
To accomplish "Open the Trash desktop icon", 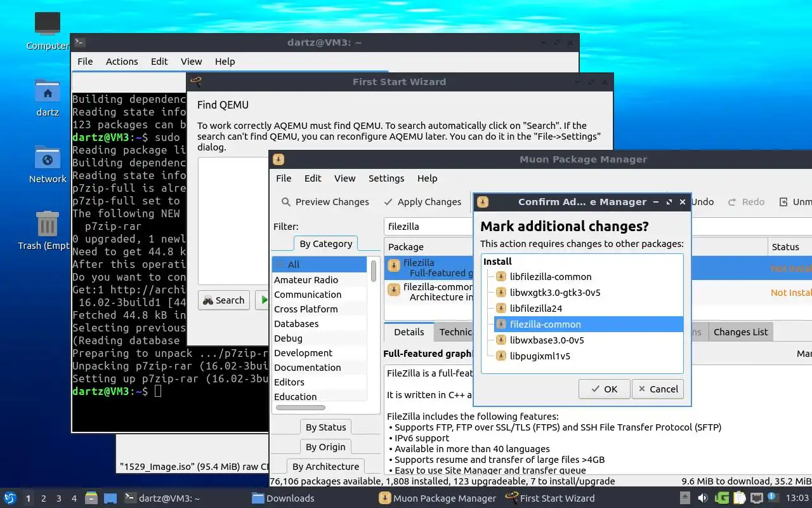I will coord(48,224).
